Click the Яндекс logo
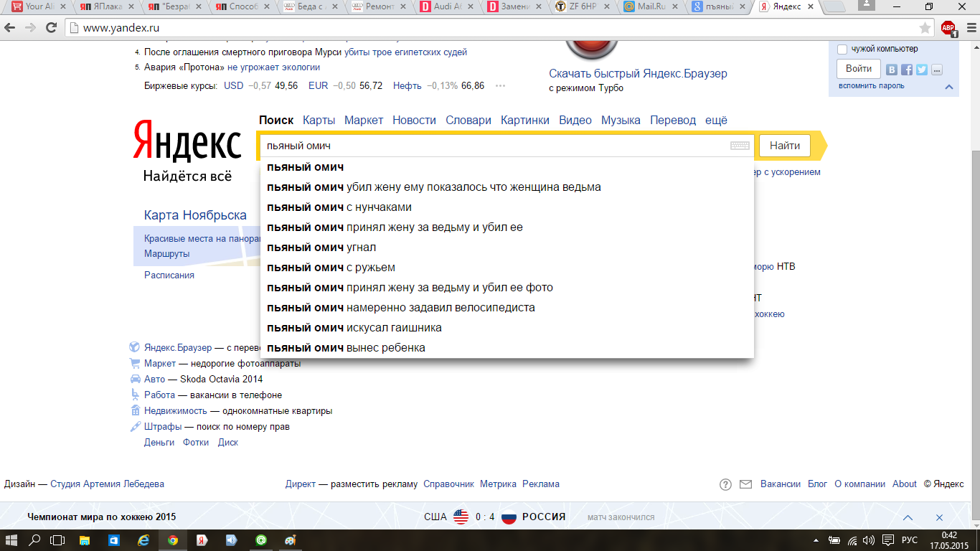The image size is (980, 551). pyautogui.click(x=187, y=140)
